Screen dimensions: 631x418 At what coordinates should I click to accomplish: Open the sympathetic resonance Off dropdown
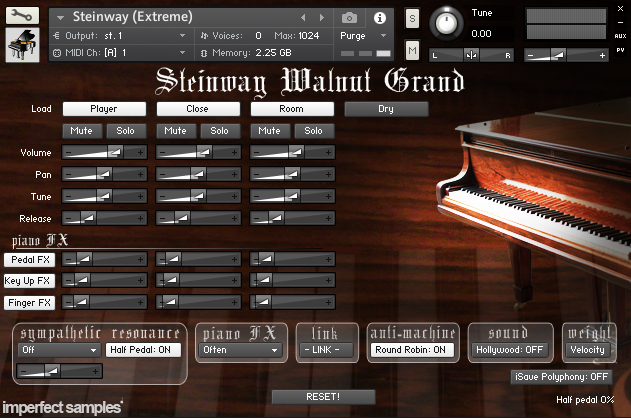pyautogui.click(x=59, y=350)
